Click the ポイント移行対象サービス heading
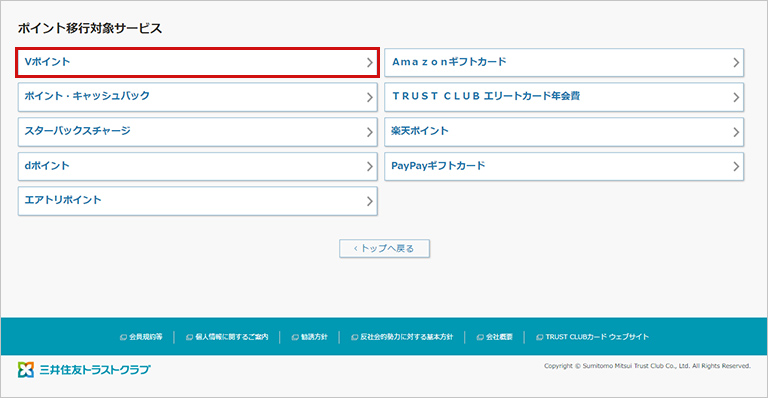 point(90,28)
